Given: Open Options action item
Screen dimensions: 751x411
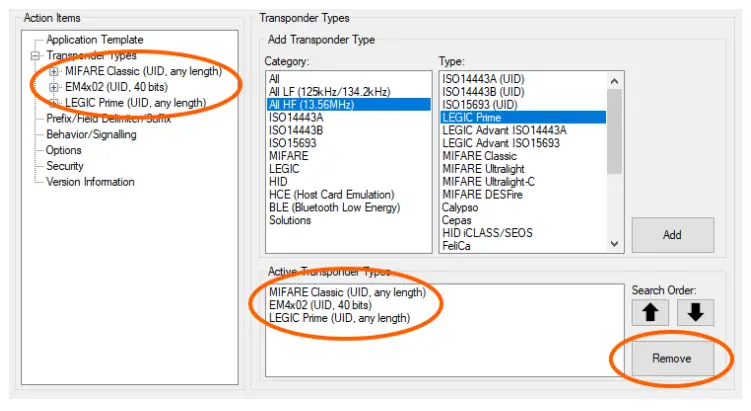Looking at the screenshot, I should (64, 150).
